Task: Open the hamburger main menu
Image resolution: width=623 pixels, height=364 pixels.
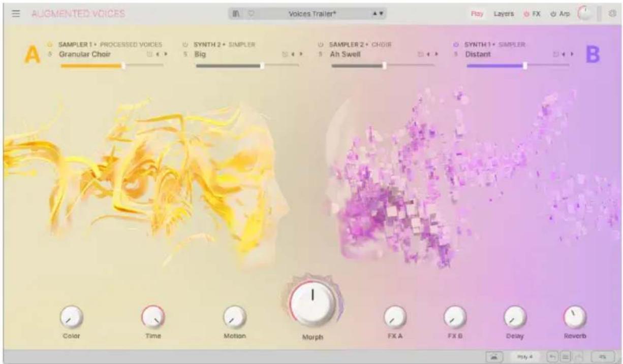Action: point(16,14)
